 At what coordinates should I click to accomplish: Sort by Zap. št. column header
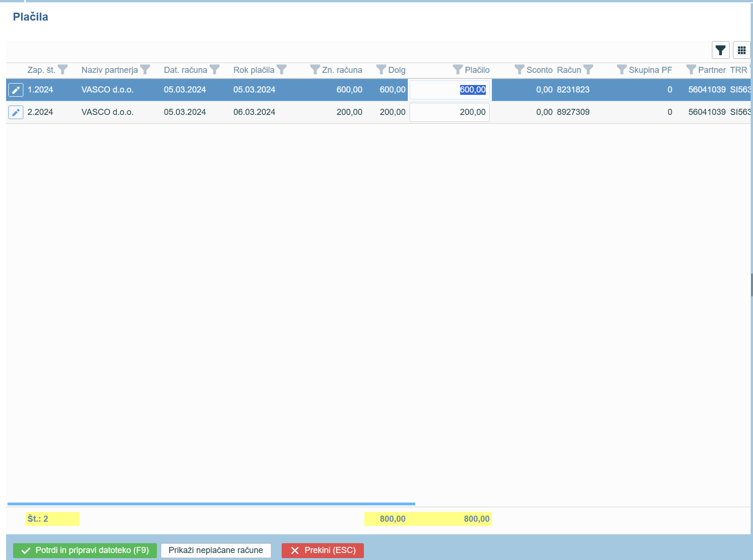pos(41,70)
